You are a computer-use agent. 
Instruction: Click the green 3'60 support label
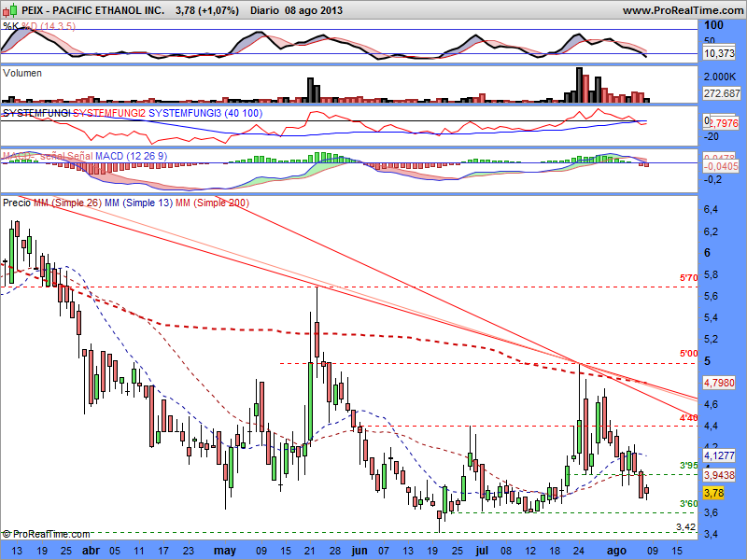click(x=688, y=504)
